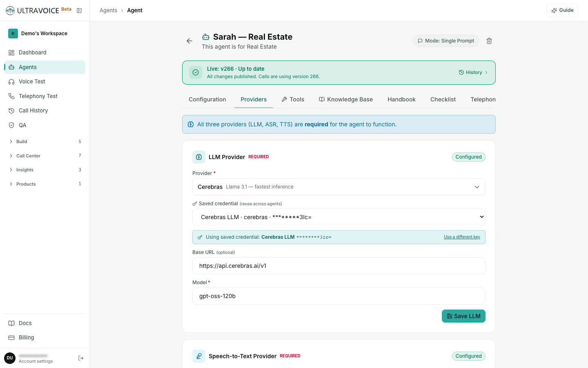Screen dimensions: 588x368
Task: Click the info icon in required banner
Action: pos(191,124)
